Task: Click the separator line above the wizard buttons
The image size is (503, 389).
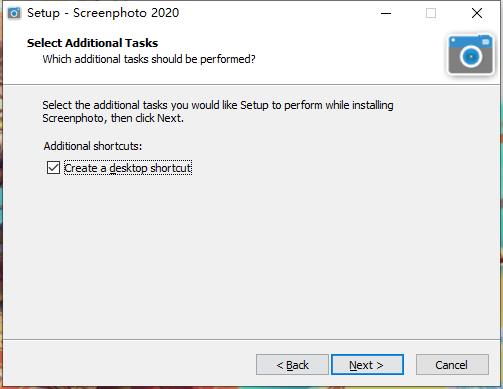Action: point(251,339)
